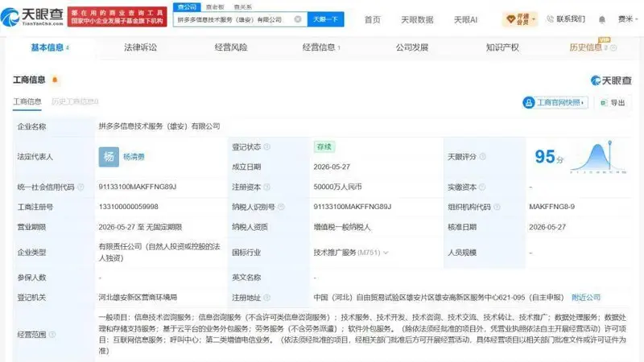Click the 导出 export button
644x362 pixels.
(613, 102)
